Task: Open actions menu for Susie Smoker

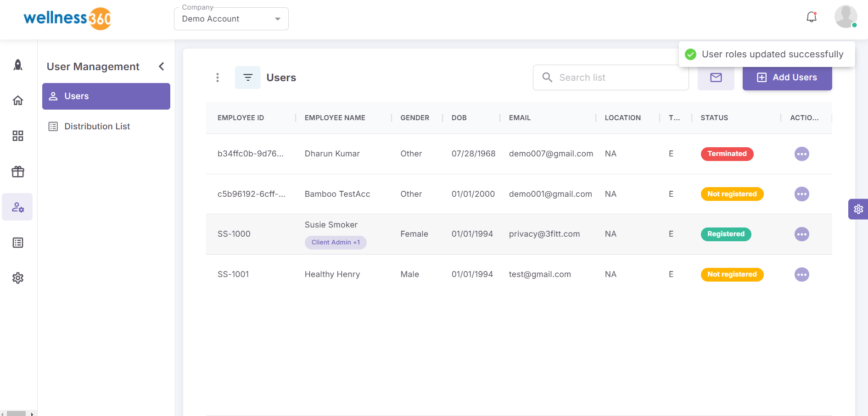Action: click(x=802, y=234)
